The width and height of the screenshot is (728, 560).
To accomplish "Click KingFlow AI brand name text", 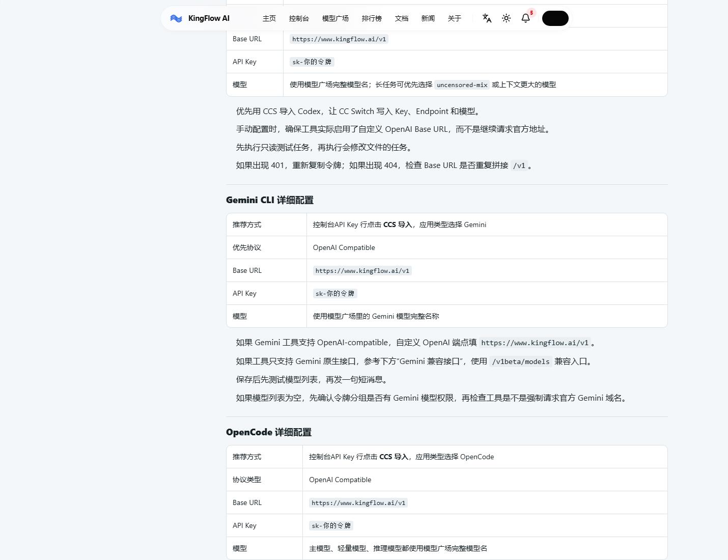I will [x=209, y=18].
